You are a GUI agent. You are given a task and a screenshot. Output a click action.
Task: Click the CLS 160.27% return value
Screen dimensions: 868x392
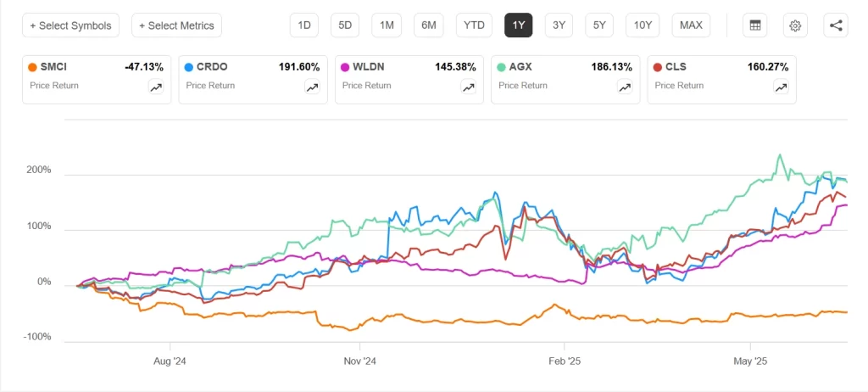(766, 67)
